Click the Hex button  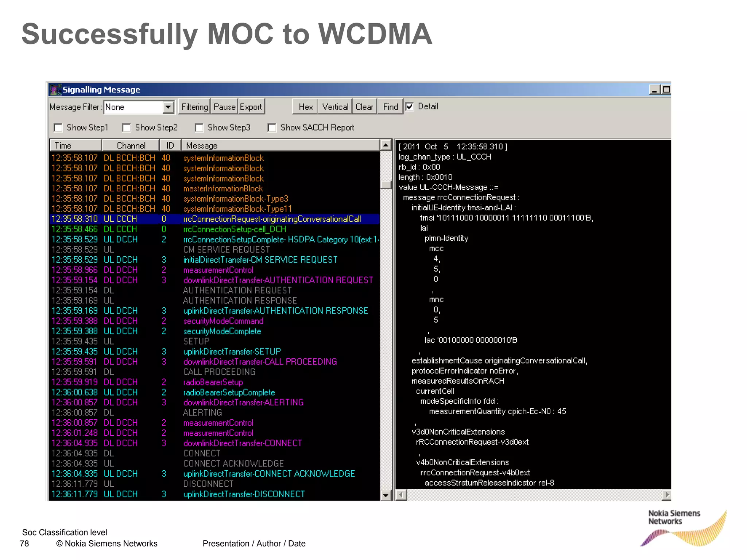[305, 107]
